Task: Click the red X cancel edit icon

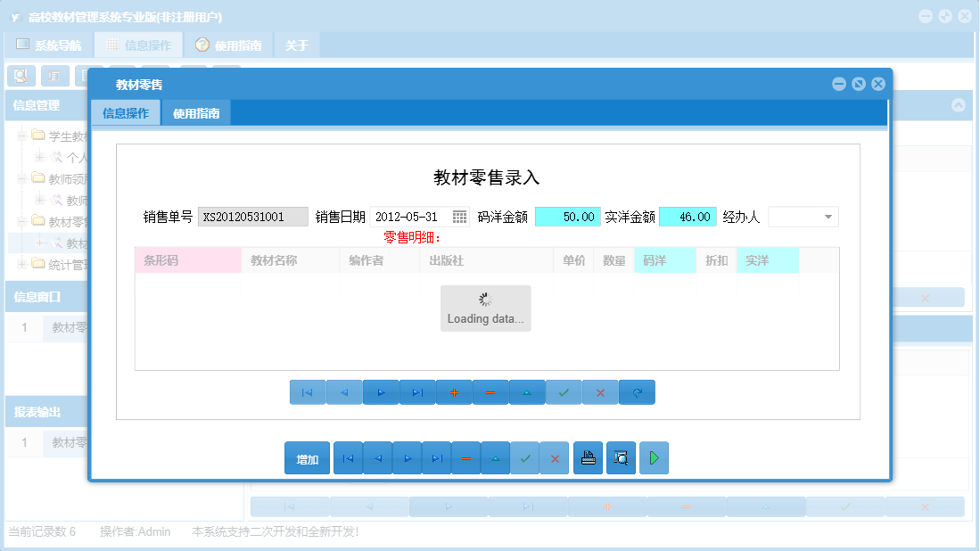Action: (x=600, y=391)
